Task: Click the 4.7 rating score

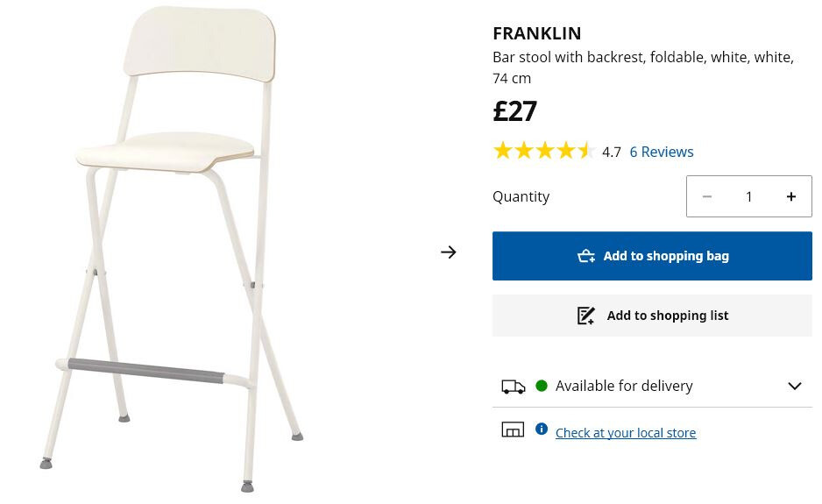Action: pyautogui.click(x=612, y=153)
